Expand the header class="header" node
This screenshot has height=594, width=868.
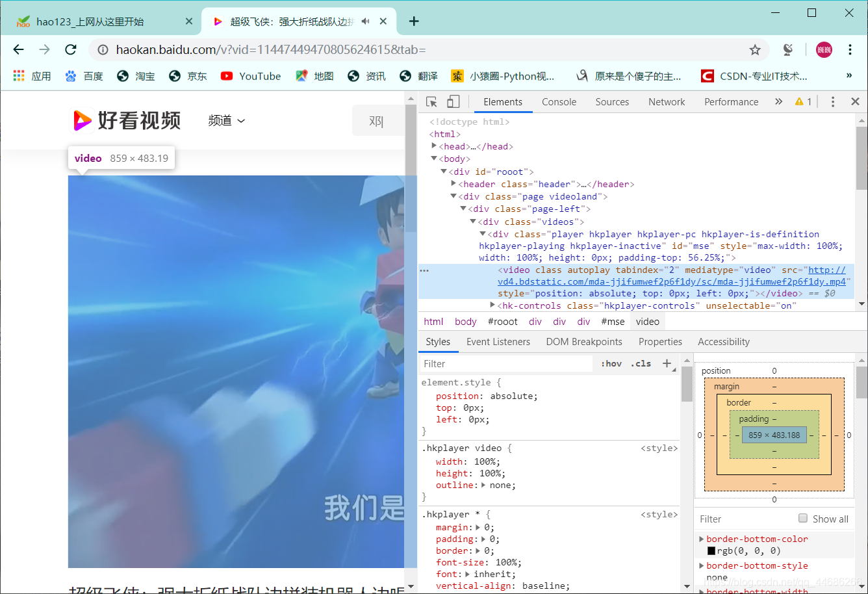453,184
